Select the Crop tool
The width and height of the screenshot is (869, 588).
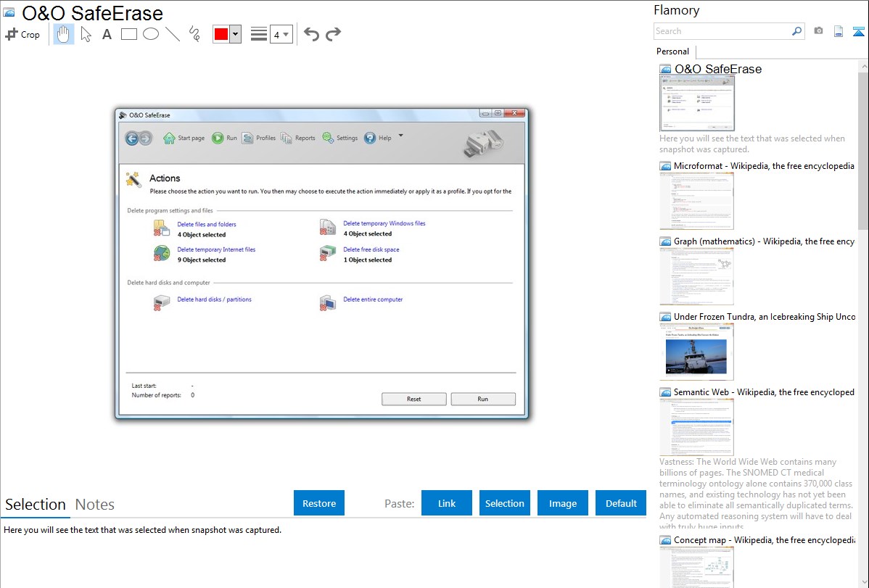[x=22, y=34]
